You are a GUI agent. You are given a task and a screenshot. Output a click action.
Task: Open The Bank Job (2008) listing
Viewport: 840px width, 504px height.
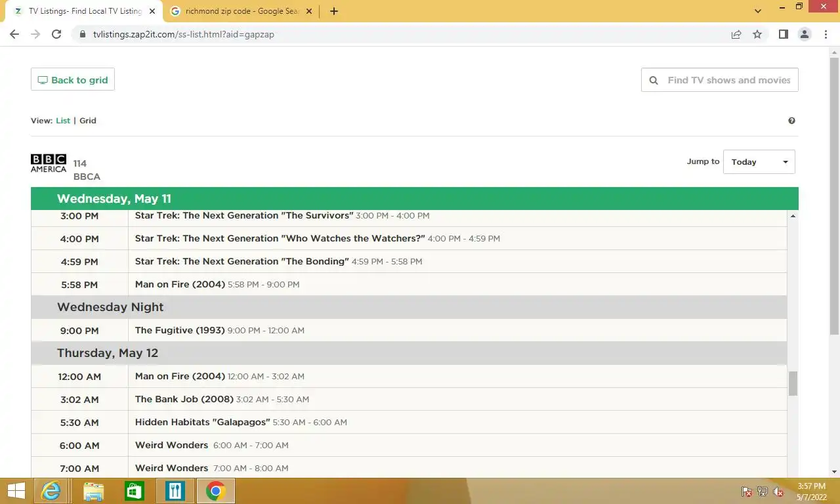click(x=184, y=399)
